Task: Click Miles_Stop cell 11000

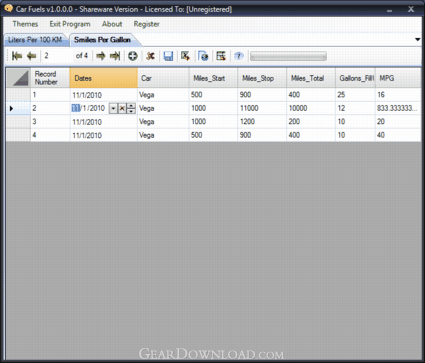Action: (262, 108)
